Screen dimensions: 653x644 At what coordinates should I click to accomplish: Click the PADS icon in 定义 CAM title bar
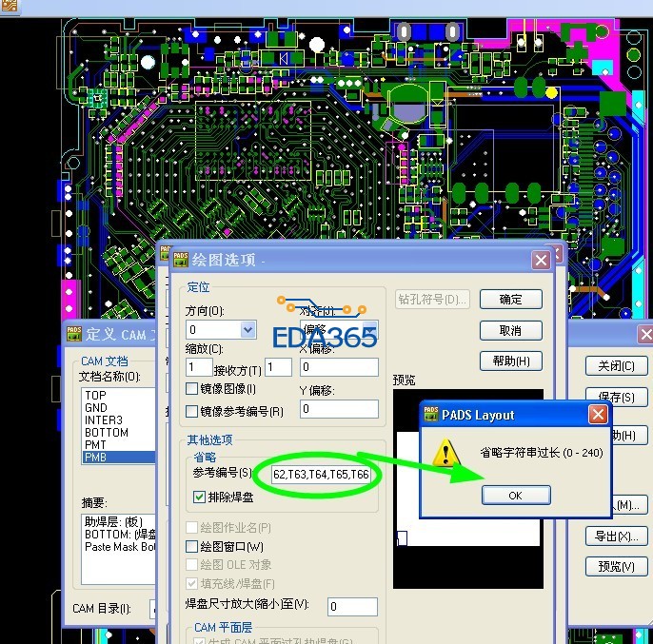(74, 334)
